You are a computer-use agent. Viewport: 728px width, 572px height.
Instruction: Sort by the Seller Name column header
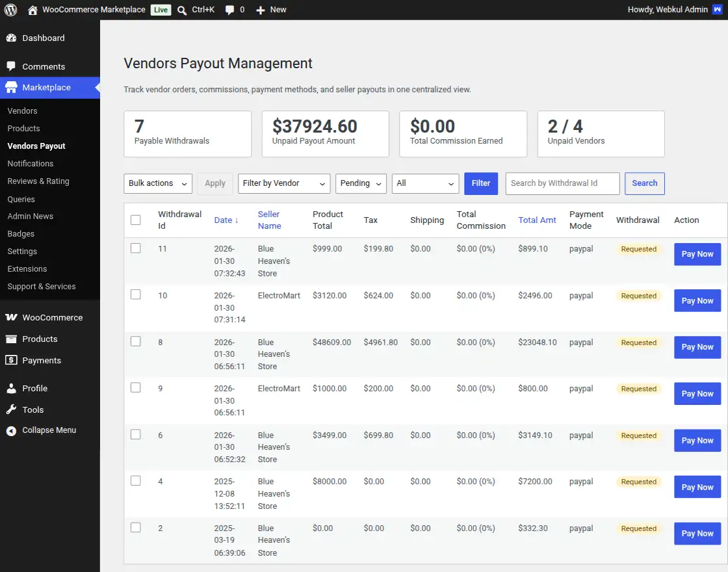(269, 220)
